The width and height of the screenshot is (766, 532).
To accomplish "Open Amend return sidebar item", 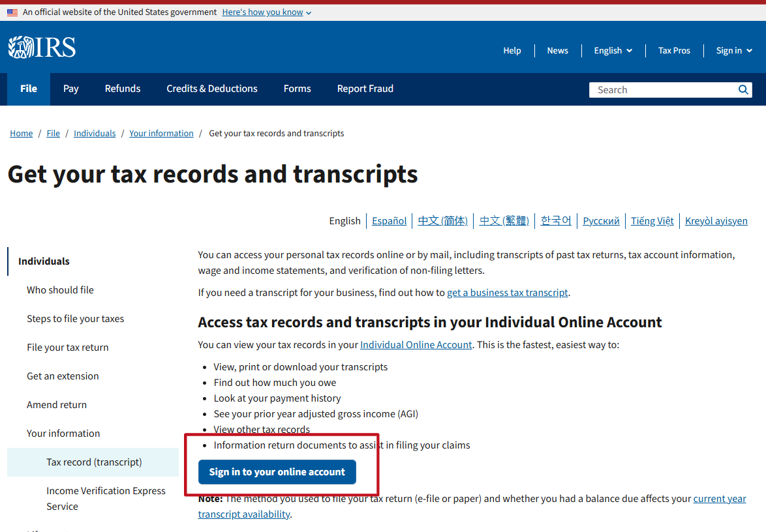I will click(x=57, y=405).
